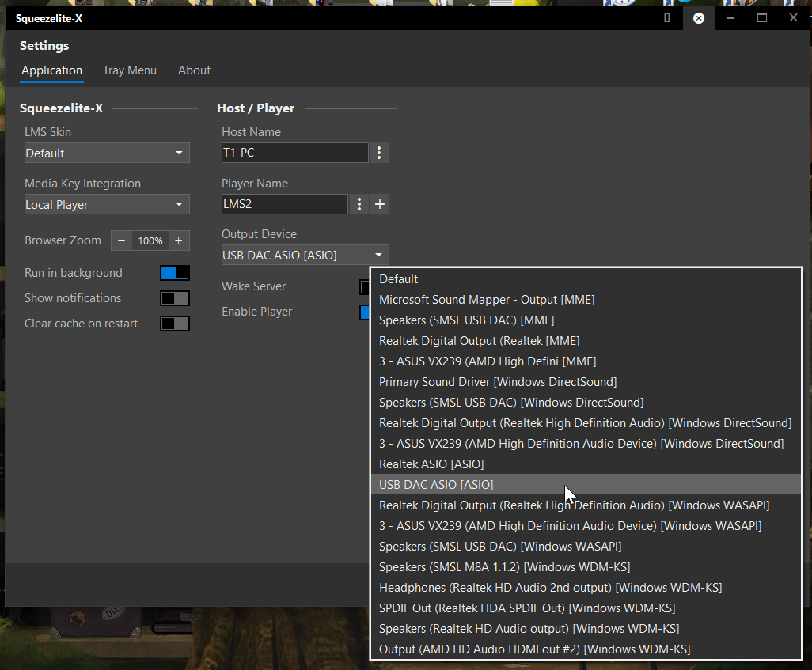Screen dimensions: 812x670
Task: Open Media Key Integration dropdown
Action: pyautogui.click(x=107, y=204)
